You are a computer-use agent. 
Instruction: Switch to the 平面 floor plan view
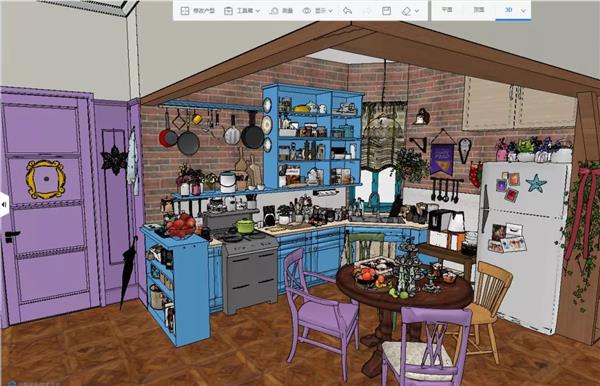(x=447, y=10)
